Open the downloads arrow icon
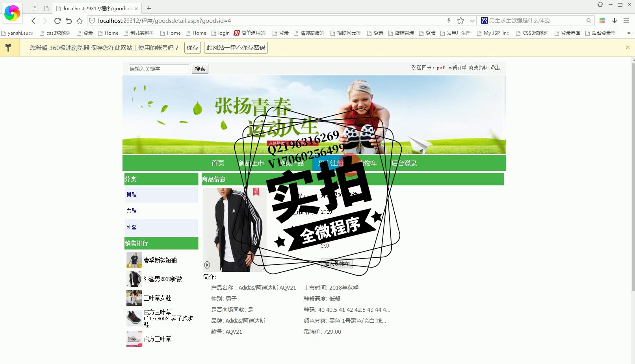Screen dimensions: 635x364 point(615,20)
